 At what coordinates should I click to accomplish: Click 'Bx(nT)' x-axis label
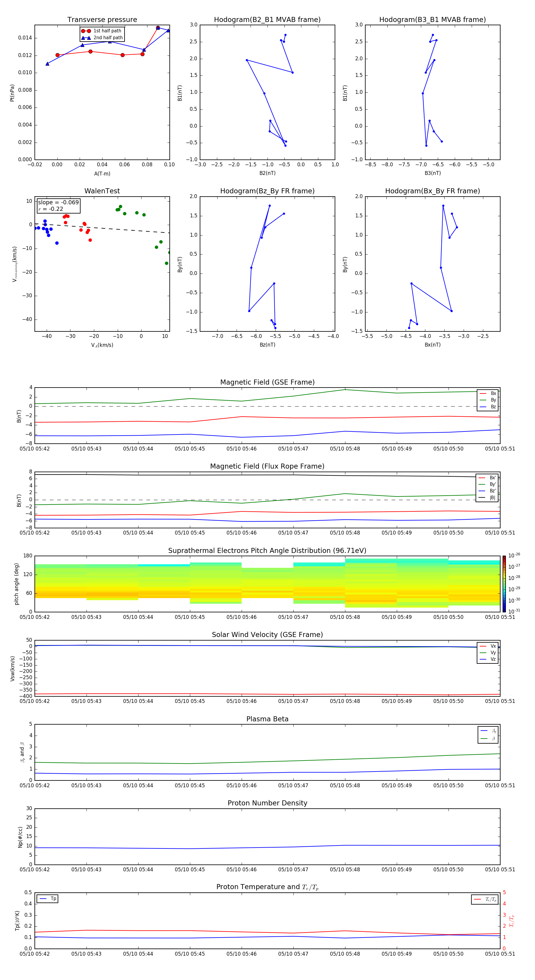pyautogui.click(x=432, y=345)
